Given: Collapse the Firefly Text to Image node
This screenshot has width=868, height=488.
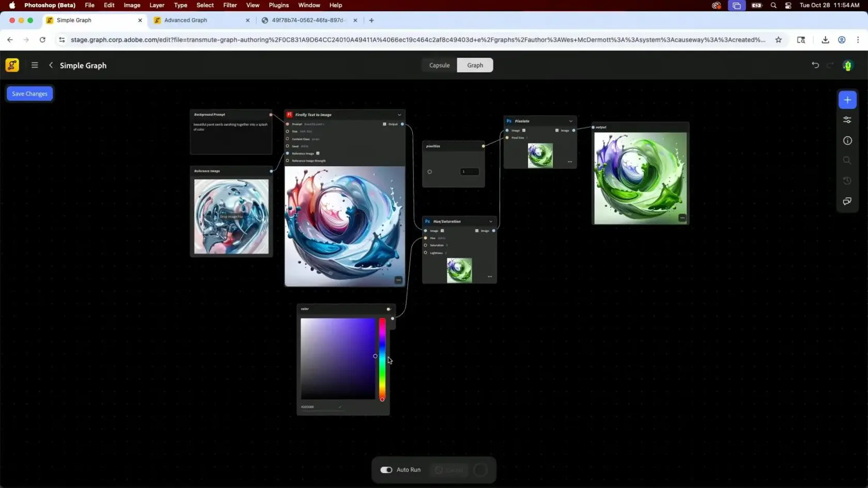Looking at the screenshot, I should tap(399, 115).
